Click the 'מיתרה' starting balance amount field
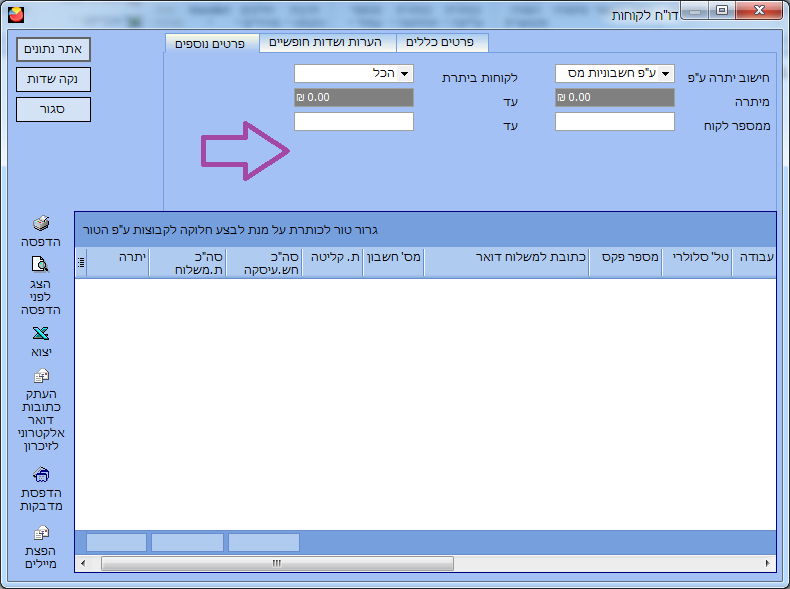The width and height of the screenshot is (790, 589). point(614,98)
